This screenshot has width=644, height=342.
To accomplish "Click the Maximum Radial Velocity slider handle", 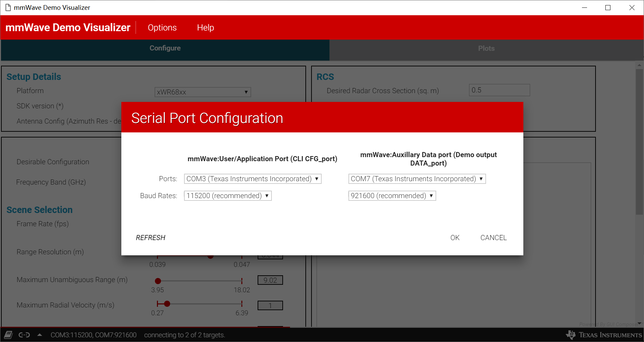I will (x=167, y=304).
